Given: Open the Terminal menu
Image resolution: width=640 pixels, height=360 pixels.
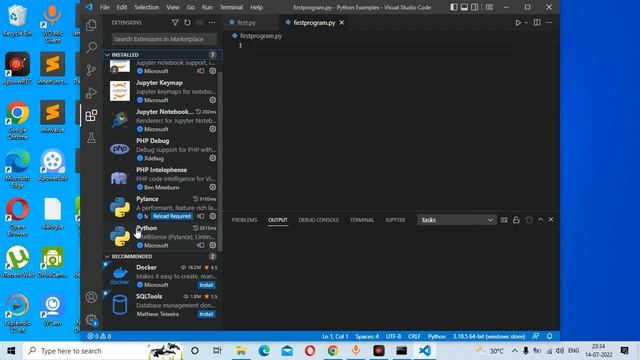Looking at the screenshot, I should pos(231,7).
